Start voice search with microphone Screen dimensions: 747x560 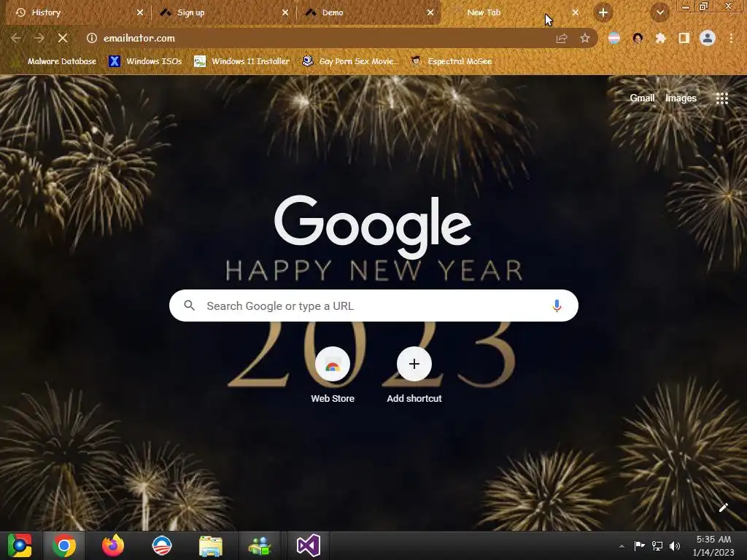(x=557, y=306)
